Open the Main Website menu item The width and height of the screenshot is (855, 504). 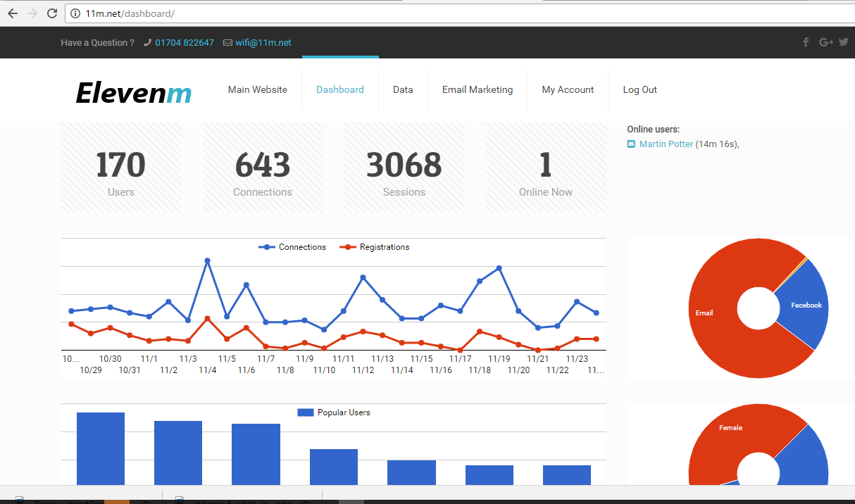(258, 90)
